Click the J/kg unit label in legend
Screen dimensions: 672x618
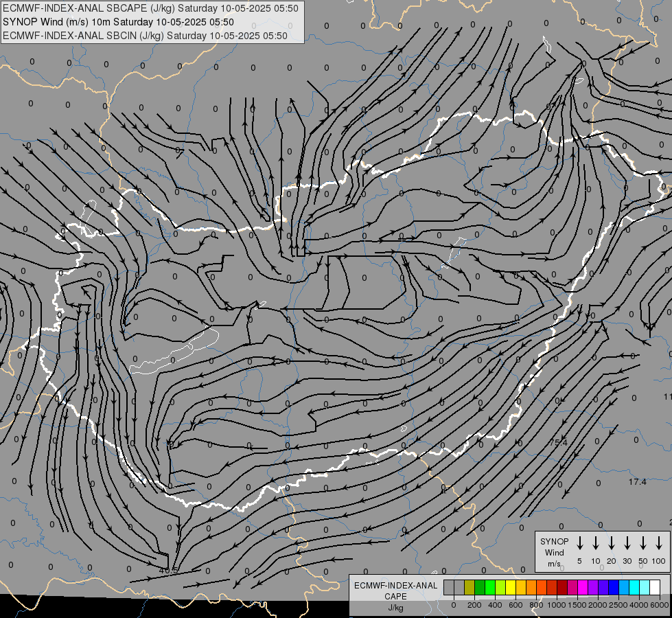click(x=395, y=608)
